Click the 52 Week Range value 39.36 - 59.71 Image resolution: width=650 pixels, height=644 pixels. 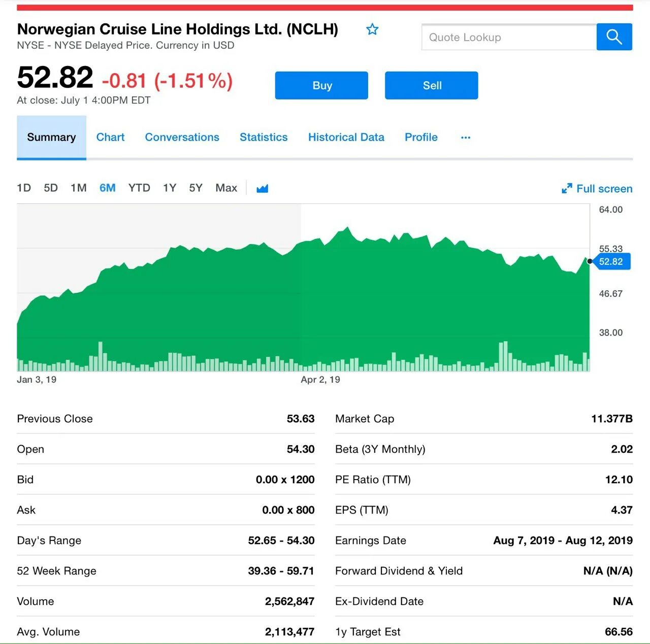(x=281, y=571)
